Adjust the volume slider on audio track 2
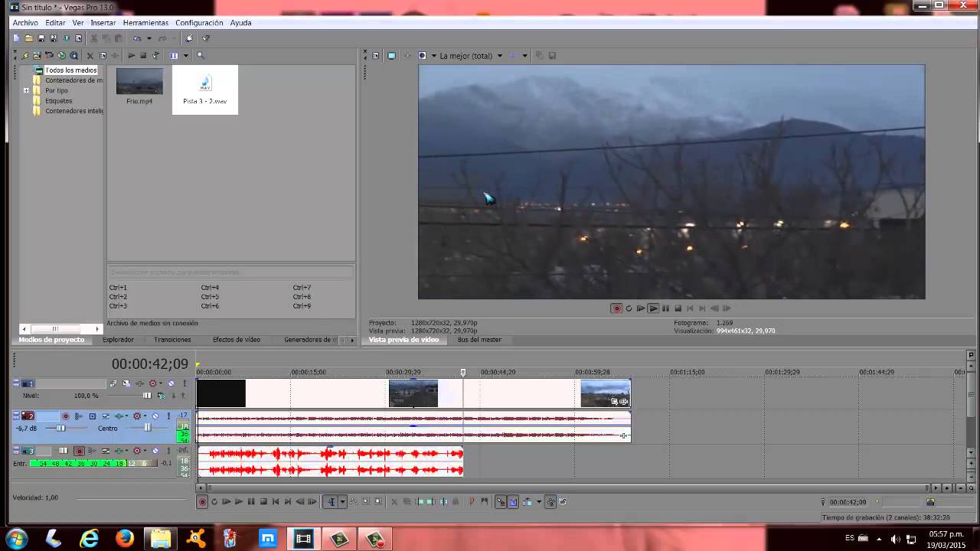 tap(60, 429)
